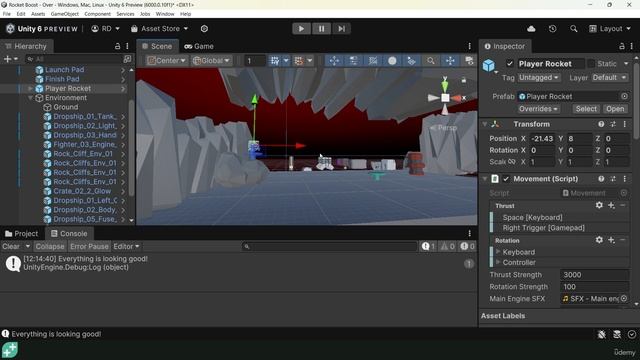Click the step frame button

click(341, 29)
